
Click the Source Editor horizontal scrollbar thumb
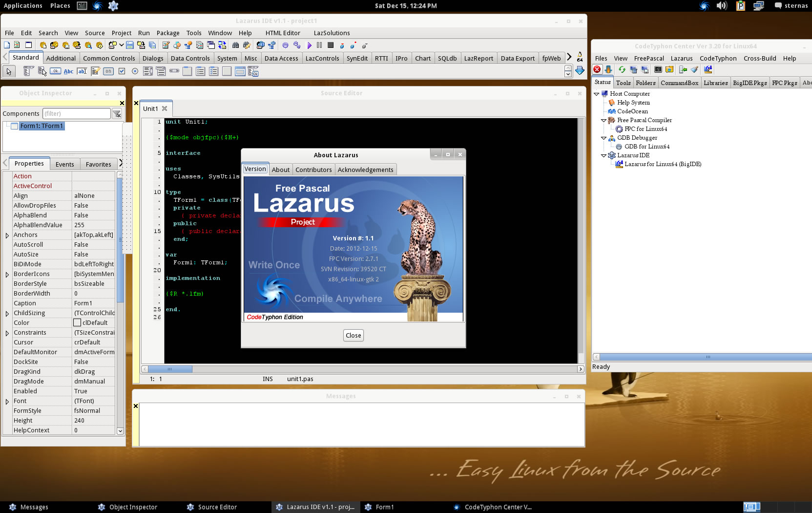170,369
